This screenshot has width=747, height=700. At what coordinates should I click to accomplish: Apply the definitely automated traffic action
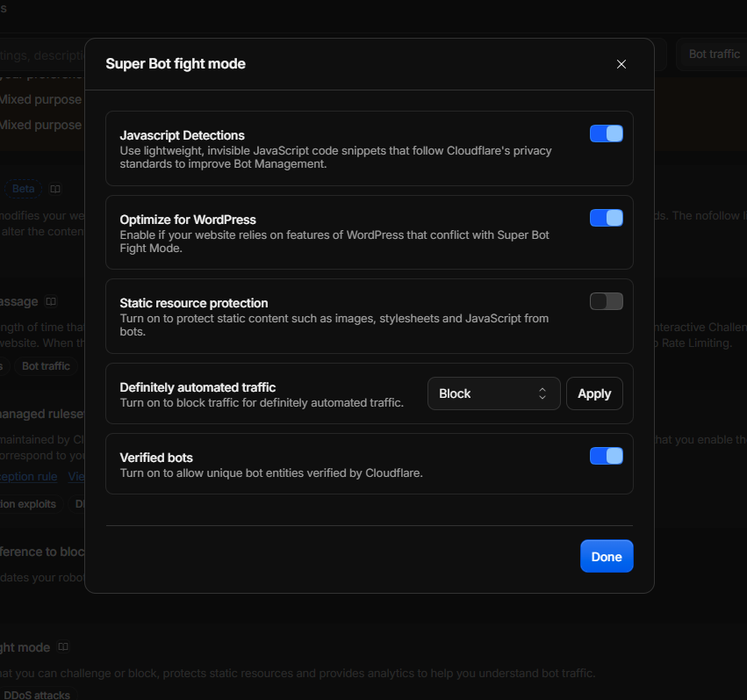594,393
